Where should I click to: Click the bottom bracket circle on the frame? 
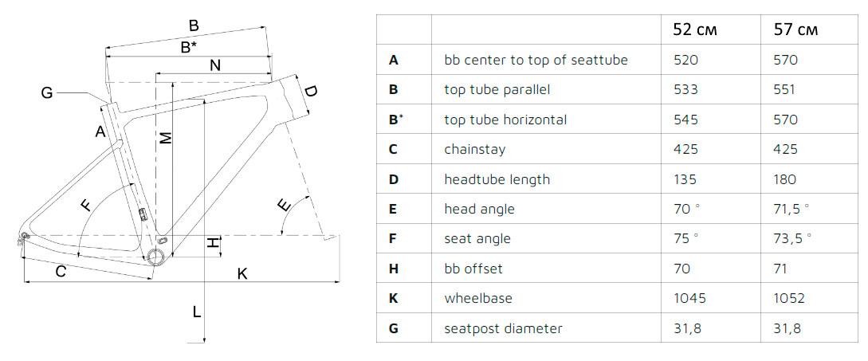click(x=155, y=257)
